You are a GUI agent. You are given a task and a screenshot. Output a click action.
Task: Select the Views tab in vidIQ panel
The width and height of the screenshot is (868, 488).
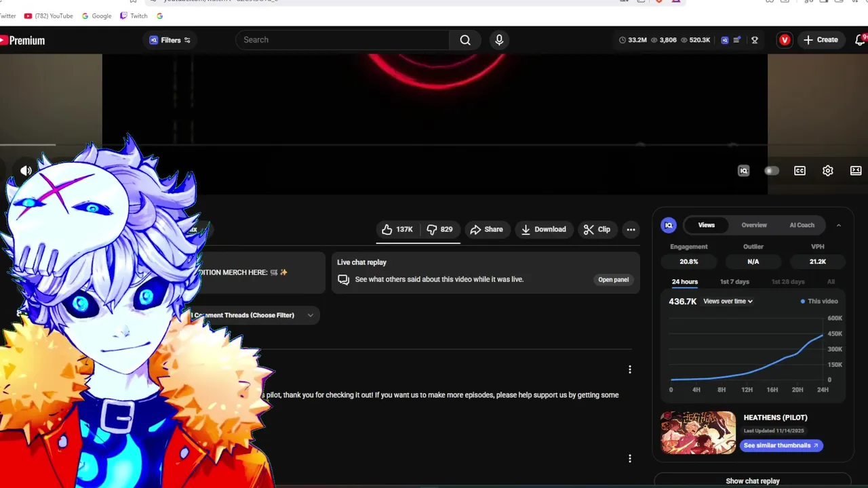(x=706, y=225)
